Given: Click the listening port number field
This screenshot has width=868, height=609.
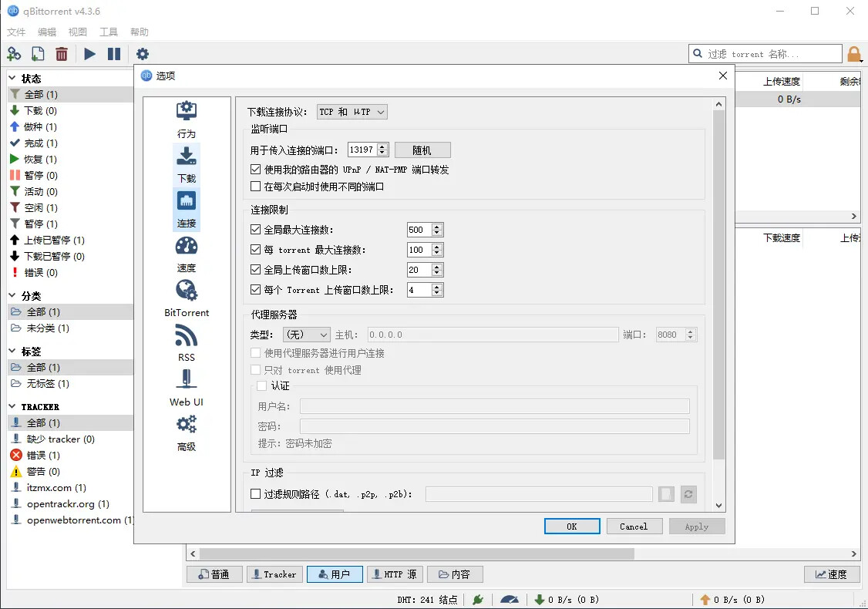Looking at the screenshot, I should coord(363,150).
